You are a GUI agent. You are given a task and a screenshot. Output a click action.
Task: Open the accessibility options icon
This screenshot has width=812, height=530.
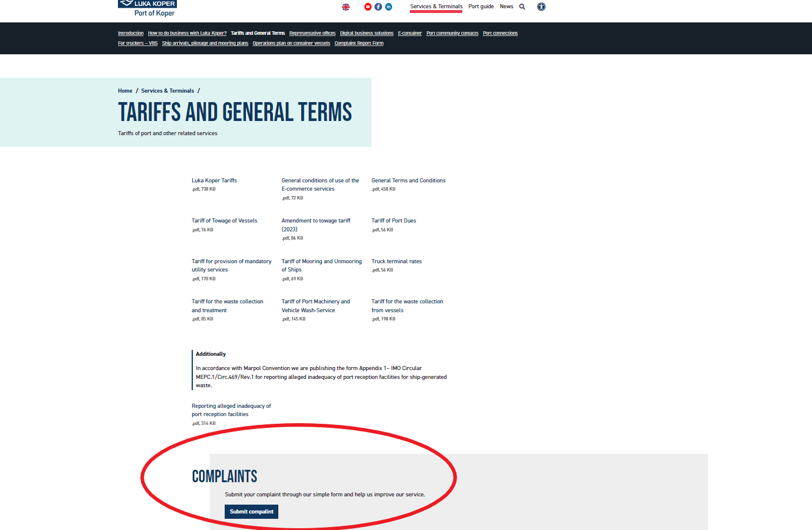coord(541,7)
